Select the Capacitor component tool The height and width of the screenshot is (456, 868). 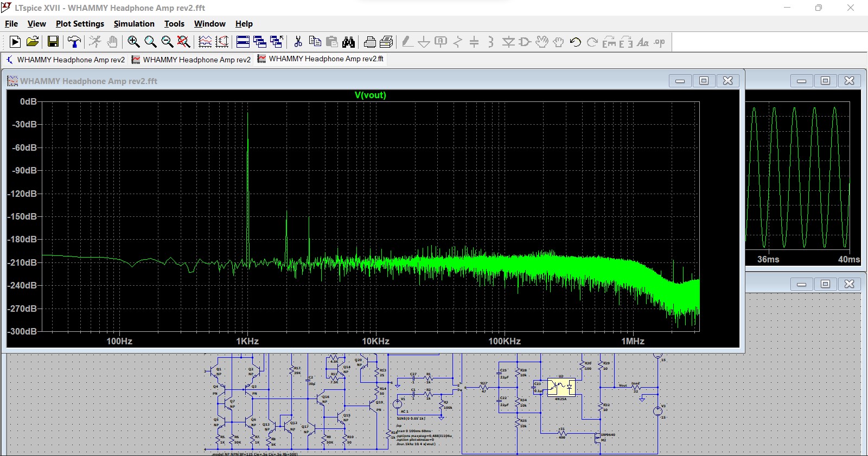(474, 42)
